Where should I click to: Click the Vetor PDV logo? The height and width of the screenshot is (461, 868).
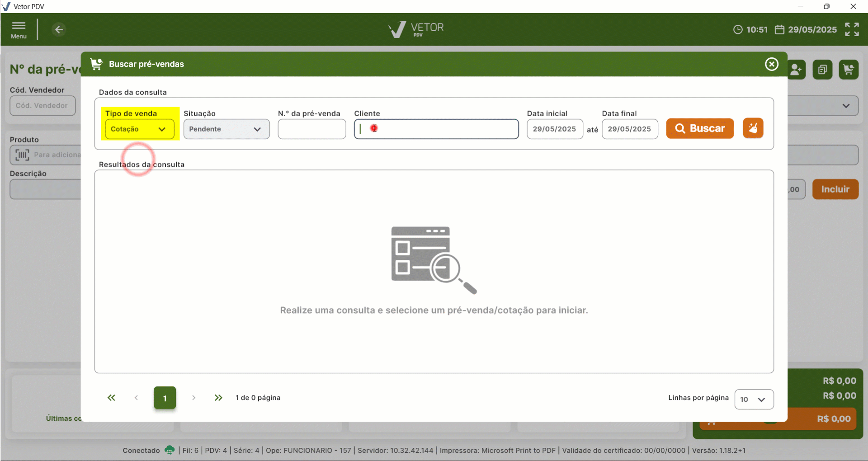(416, 29)
